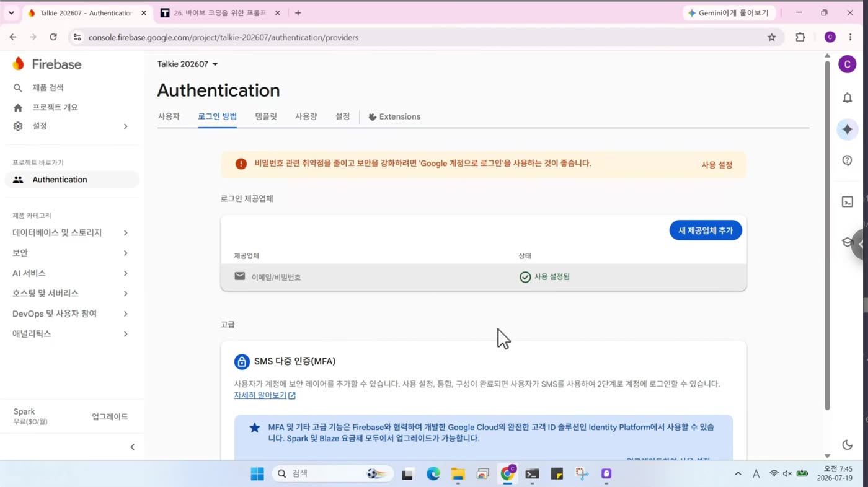The width and height of the screenshot is (868, 487).
Task: Click 사용 설정 in banner
Action: click(x=717, y=165)
